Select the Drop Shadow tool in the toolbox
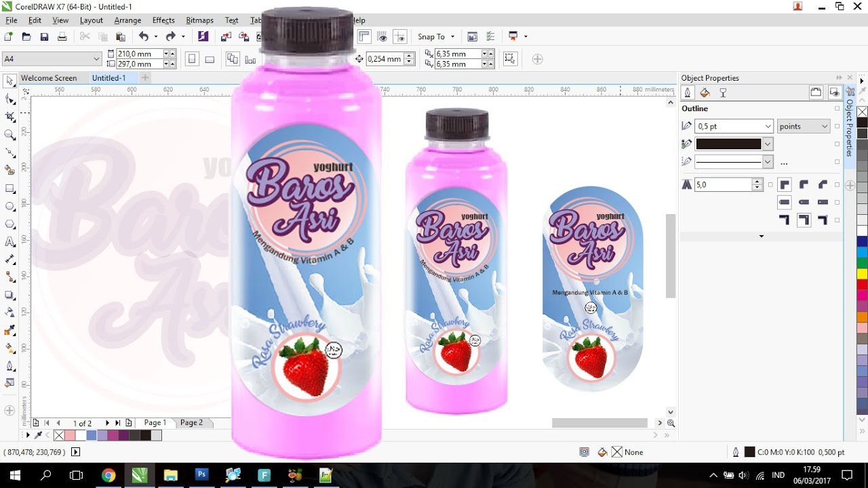Image resolution: width=868 pixels, height=488 pixels. pos(10,295)
